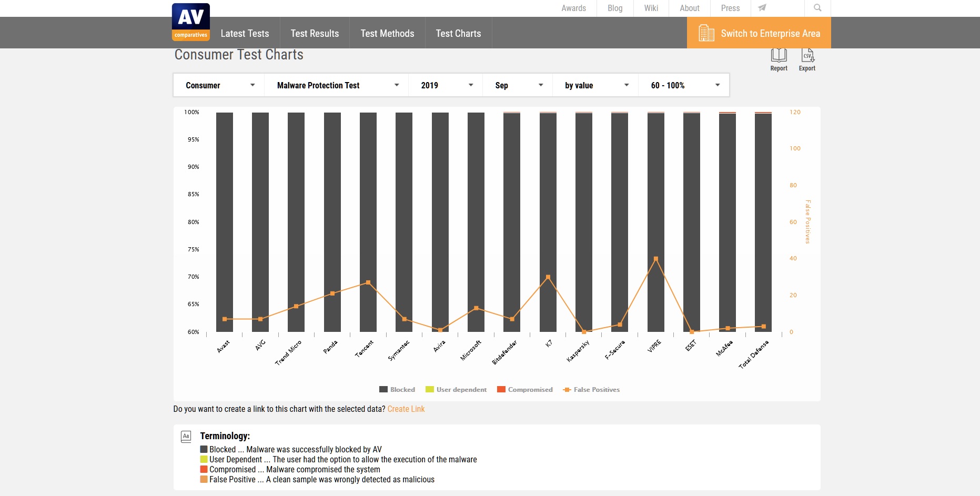Screen dimensions: 980x496
Task: Click the Create Link hyperlink
Action: 406,409
